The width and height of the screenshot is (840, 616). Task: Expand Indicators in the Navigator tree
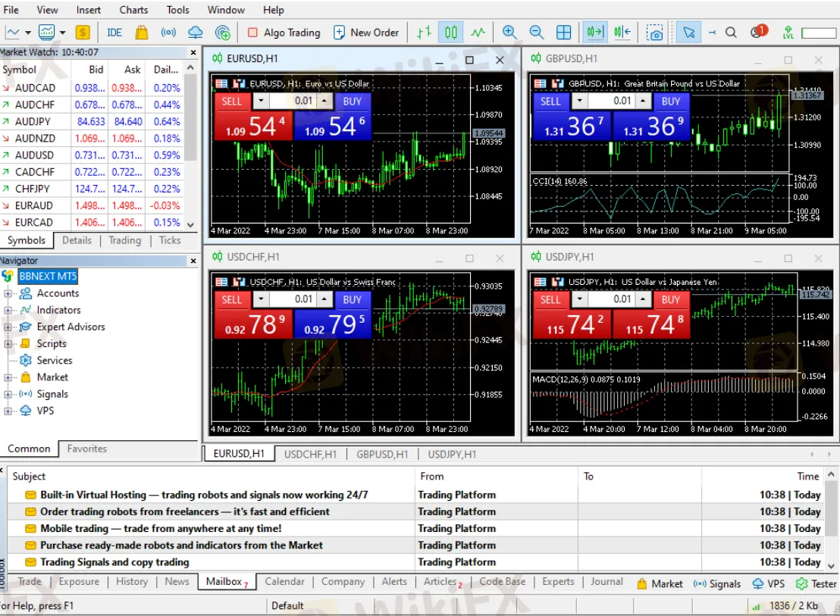tap(6, 310)
